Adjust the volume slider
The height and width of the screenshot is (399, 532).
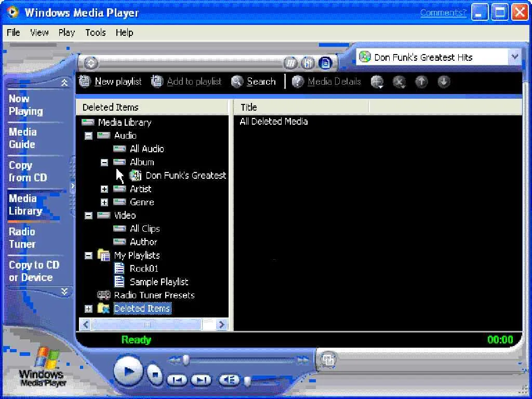(248, 381)
